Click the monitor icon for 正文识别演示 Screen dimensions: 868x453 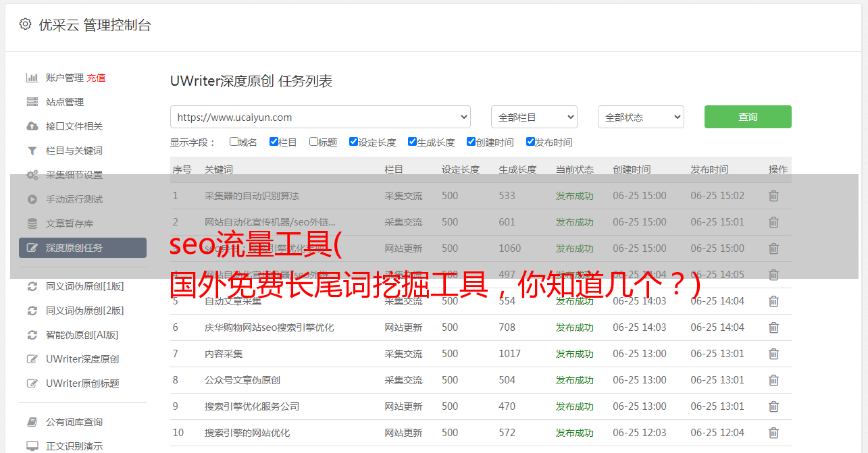[32, 446]
